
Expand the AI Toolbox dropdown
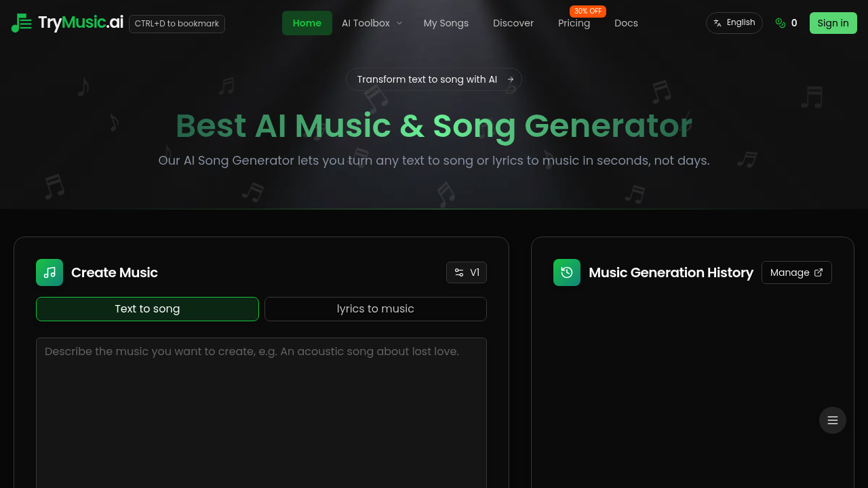(x=371, y=22)
